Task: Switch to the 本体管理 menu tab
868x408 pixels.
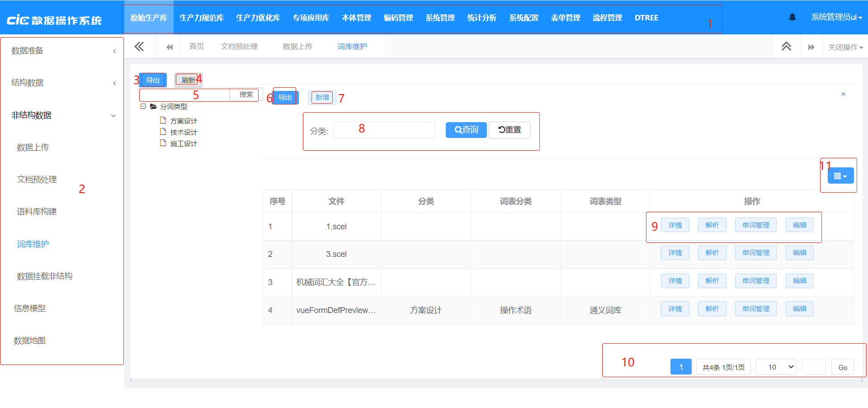Action: click(x=356, y=18)
